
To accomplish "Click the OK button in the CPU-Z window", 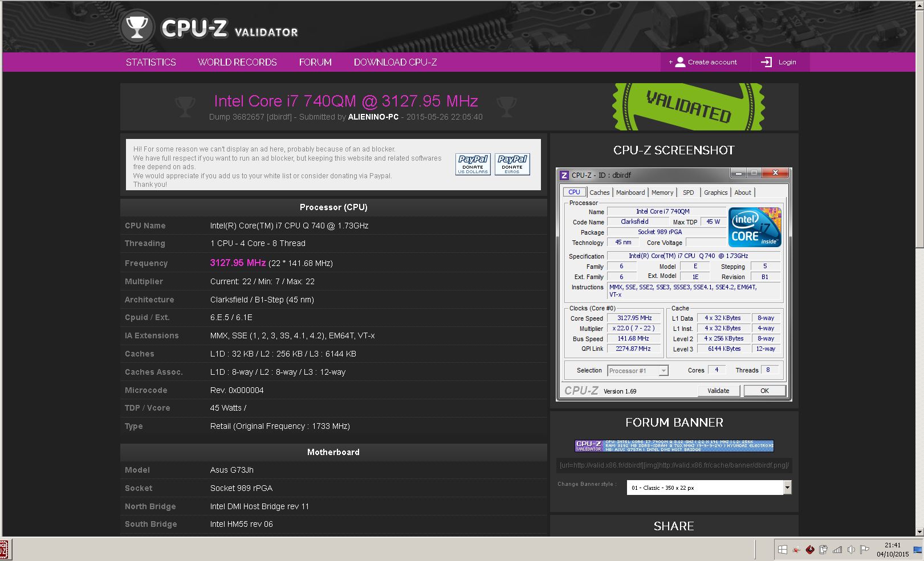I will 764,391.
